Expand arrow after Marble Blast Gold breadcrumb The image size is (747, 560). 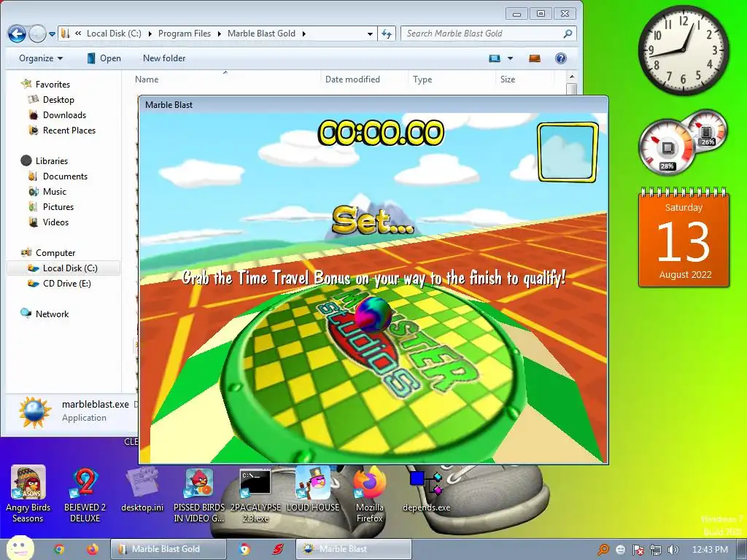(x=303, y=34)
